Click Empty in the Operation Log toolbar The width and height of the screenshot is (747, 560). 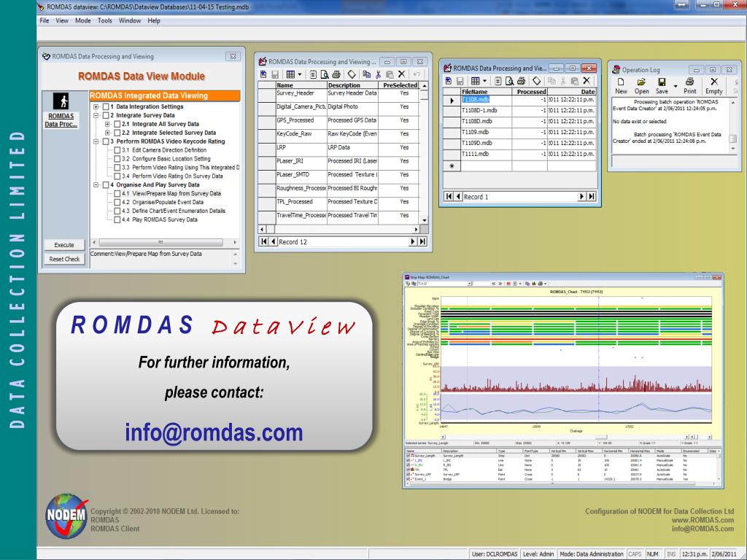click(x=713, y=86)
